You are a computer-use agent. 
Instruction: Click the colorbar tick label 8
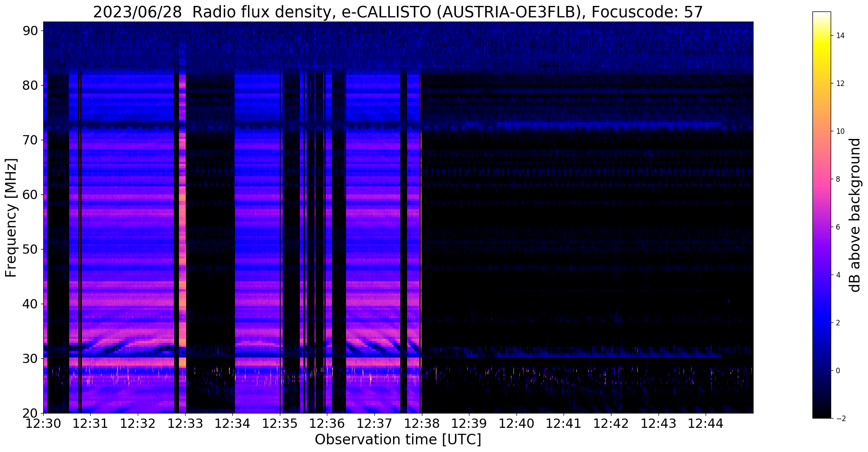837,179
